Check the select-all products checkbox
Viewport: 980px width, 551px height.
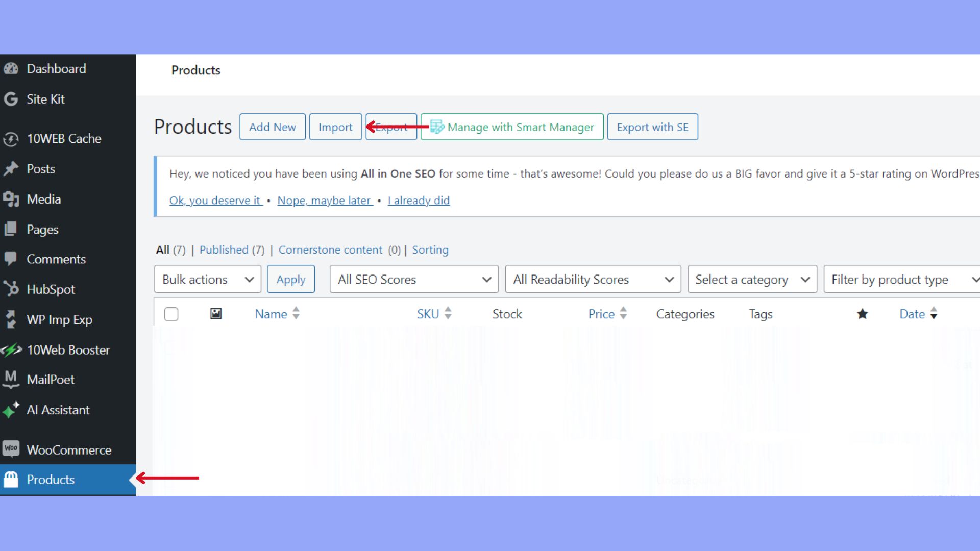(x=171, y=314)
